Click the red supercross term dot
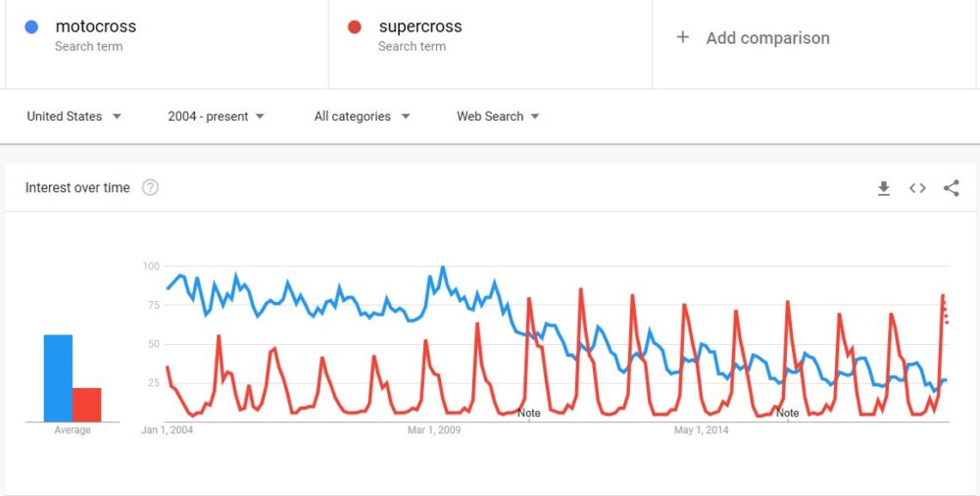 click(x=355, y=27)
